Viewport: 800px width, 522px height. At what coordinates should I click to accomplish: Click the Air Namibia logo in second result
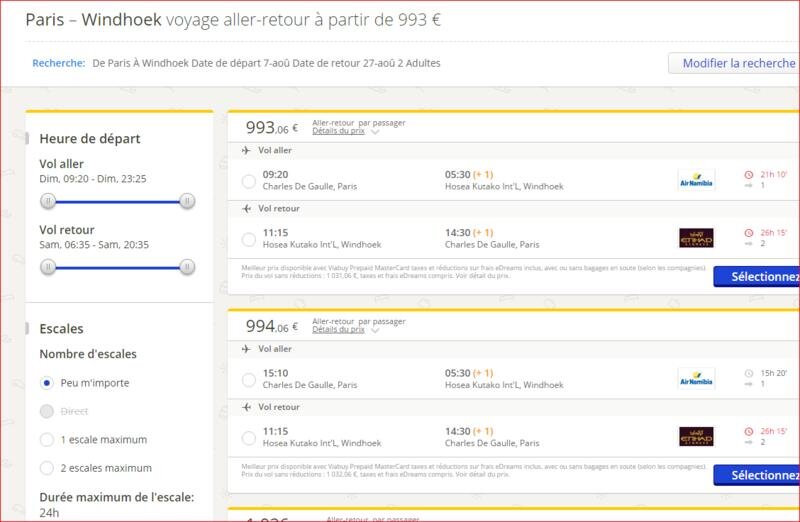696,378
